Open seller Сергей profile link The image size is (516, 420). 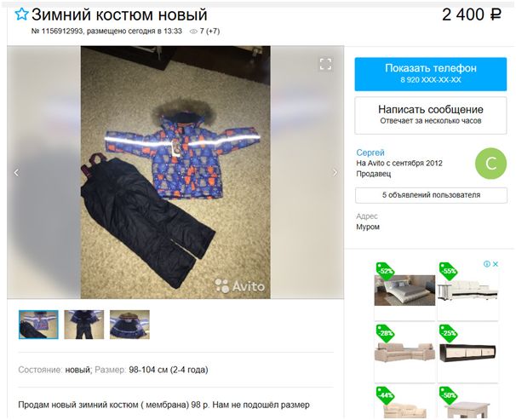[x=370, y=152]
